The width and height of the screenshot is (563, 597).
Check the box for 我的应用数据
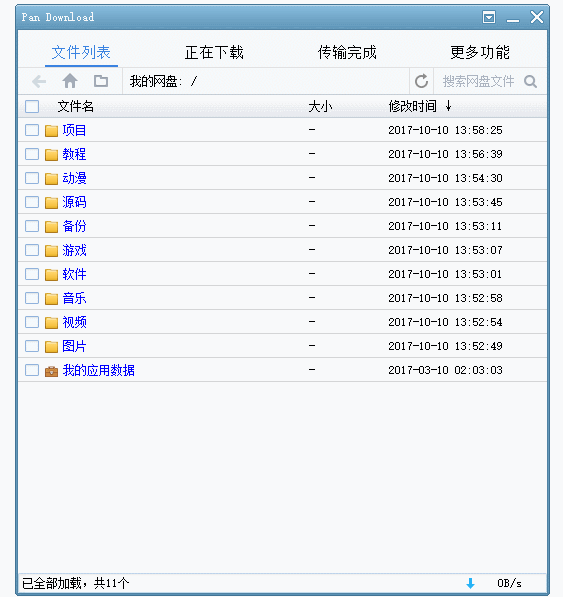(32, 370)
